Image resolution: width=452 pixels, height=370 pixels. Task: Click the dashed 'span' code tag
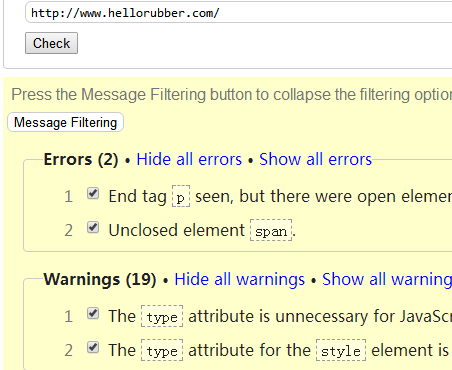tap(271, 230)
